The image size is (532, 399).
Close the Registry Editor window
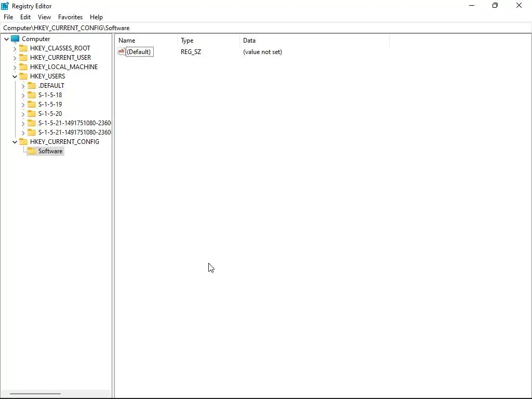click(x=519, y=6)
